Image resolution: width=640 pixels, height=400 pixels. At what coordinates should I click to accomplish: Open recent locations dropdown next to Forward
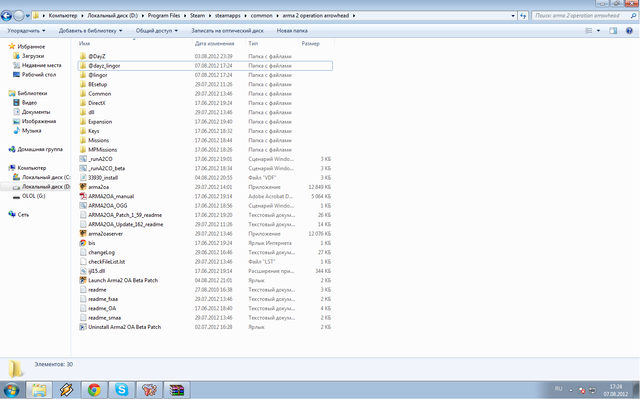(x=28, y=16)
